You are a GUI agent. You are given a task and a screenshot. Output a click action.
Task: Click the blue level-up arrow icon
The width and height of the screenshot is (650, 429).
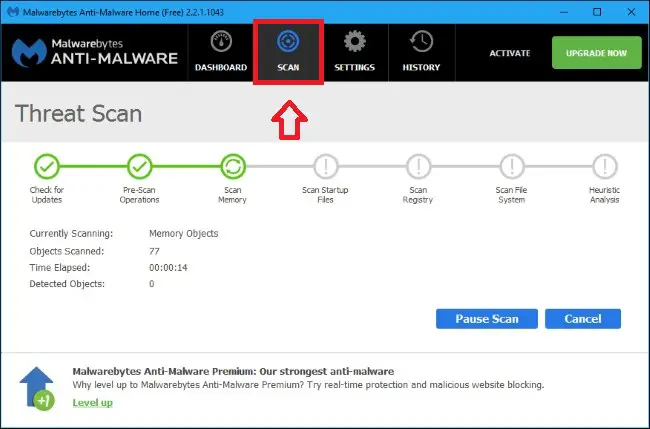coord(37,389)
